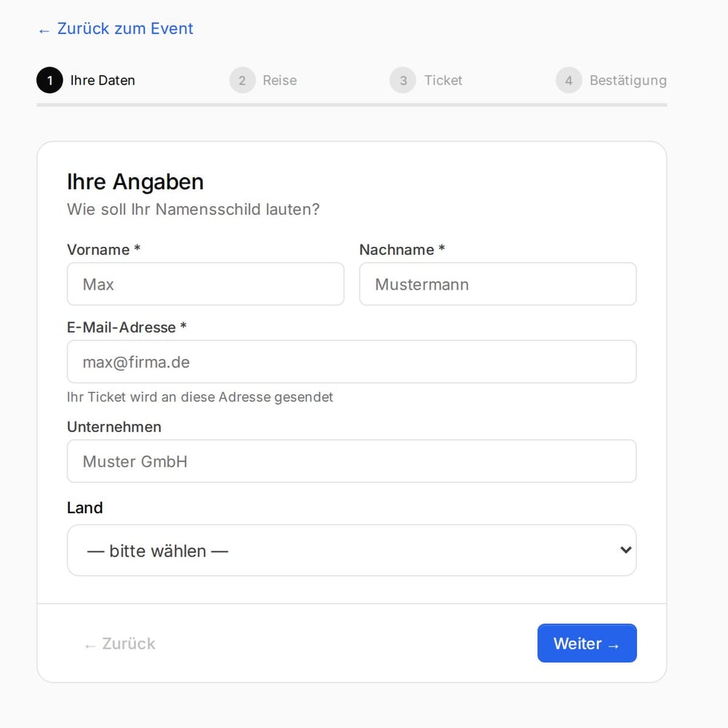
Task: Go to the Ihre Daten step label
Action: 103,80
